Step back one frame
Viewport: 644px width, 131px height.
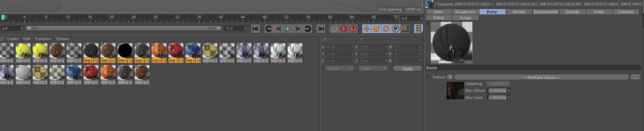(278, 29)
